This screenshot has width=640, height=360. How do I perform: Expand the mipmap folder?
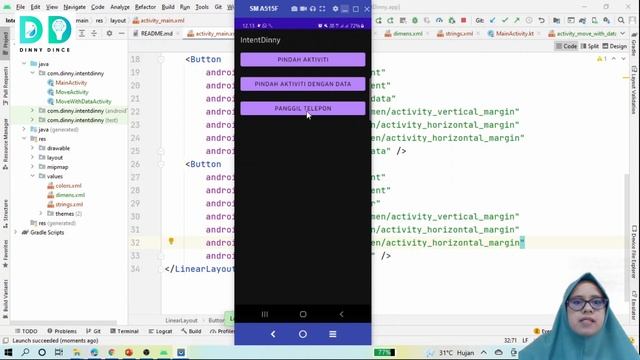(x=32, y=167)
